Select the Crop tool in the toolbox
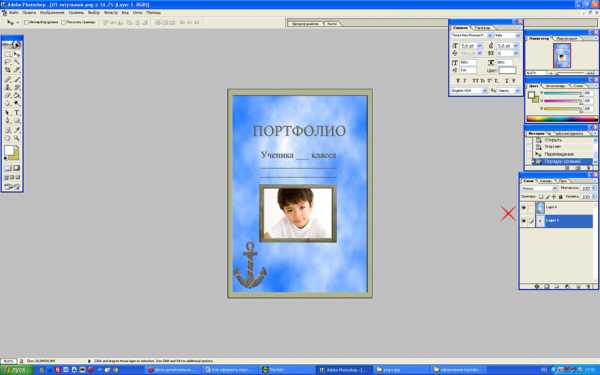 pyautogui.click(x=8, y=70)
